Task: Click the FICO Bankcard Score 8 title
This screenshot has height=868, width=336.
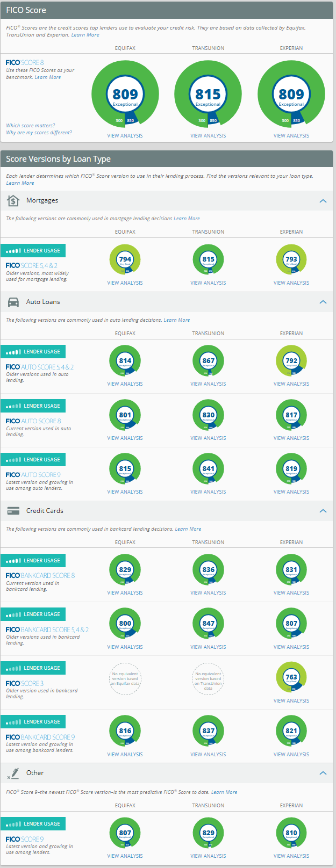Action: [x=40, y=575]
